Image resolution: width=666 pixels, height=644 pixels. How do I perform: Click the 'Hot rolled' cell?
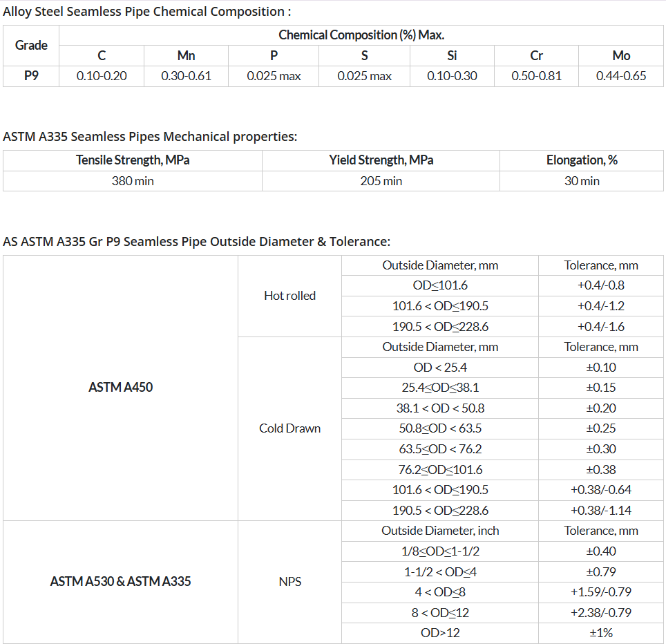[x=289, y=296]
